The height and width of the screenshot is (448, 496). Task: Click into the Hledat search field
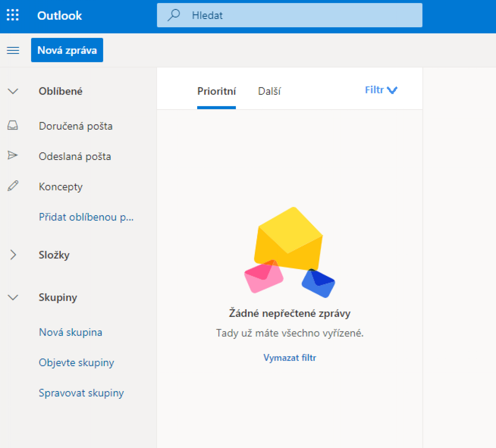point(290,15)
